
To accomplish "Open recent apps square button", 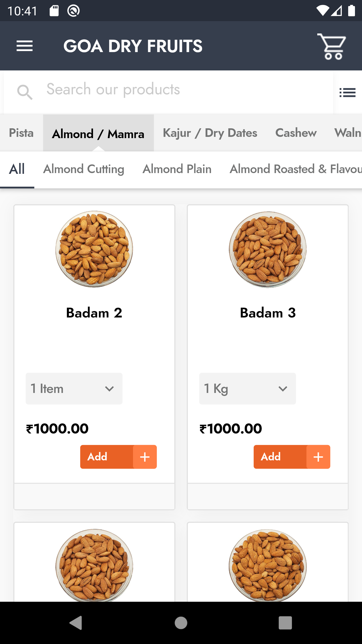I will tap(285, 623).
